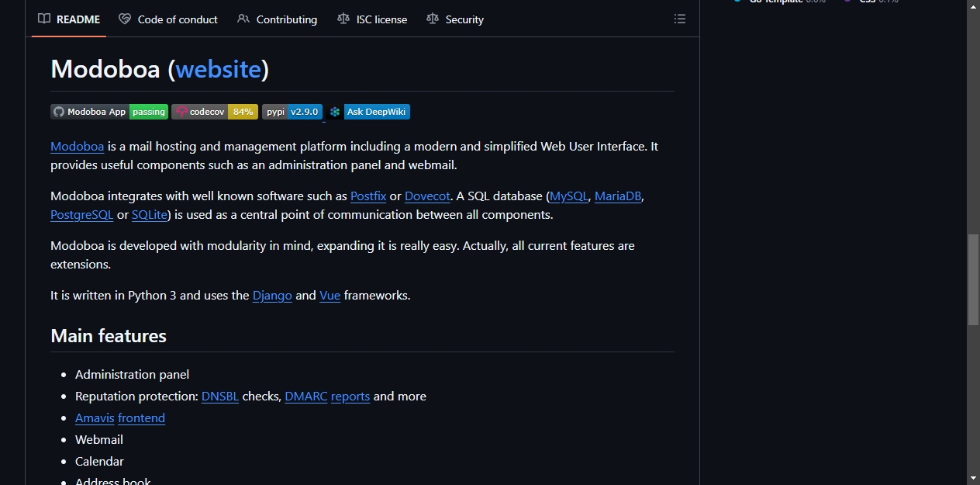Open the frontend link
Viewport: 980px width, 485px height.
coord(141,417)
